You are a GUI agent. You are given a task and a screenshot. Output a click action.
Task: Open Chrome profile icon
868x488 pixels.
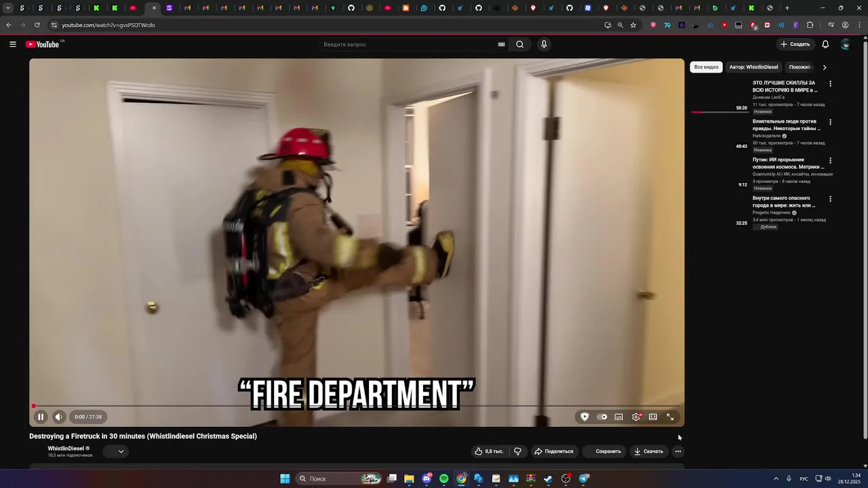point(845,25)
